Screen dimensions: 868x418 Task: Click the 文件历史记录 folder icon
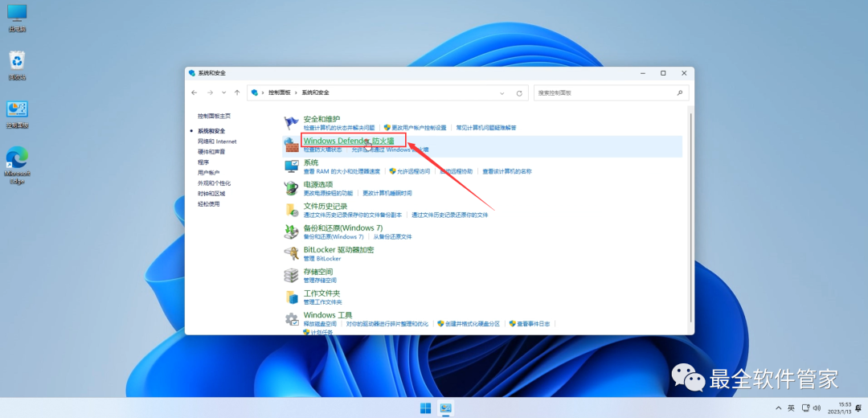click(291, 209)
